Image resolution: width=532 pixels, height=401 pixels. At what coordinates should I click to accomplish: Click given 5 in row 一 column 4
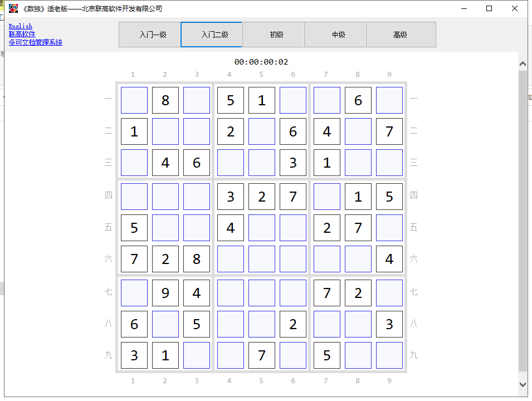[231, 100]
